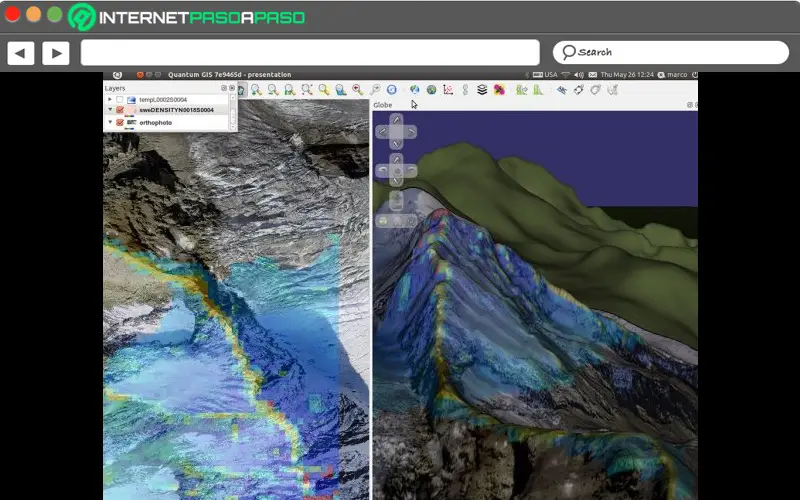Click the Ubuntu logo button

click(117, 74)
